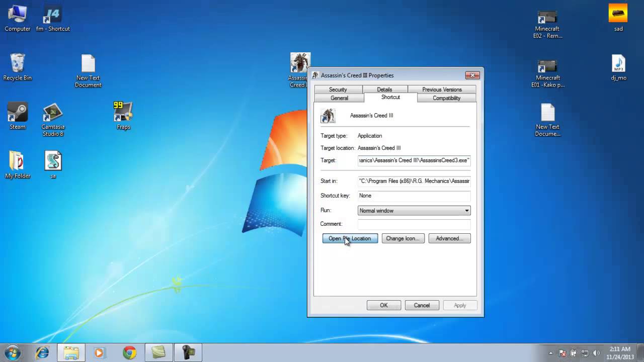Close the Assassin's Creed III Properties dialog
Viewport: 644px width, 362px height.
(x=472, y=75)
